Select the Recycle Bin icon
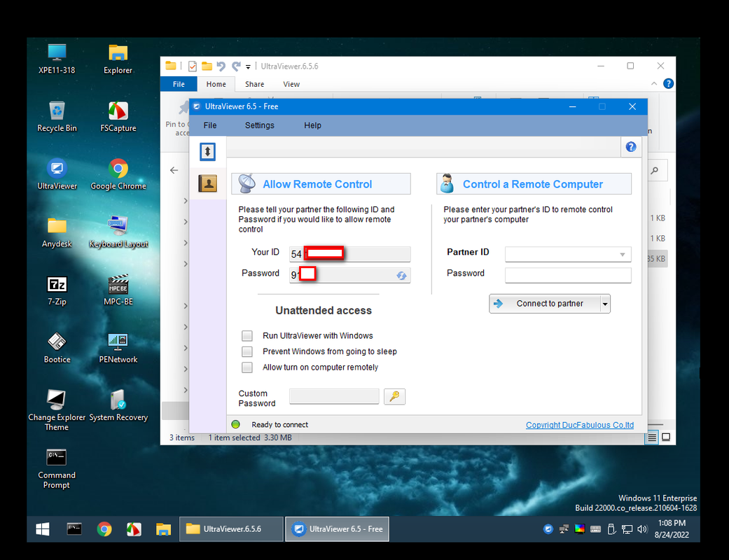 (x=57, y=117)
